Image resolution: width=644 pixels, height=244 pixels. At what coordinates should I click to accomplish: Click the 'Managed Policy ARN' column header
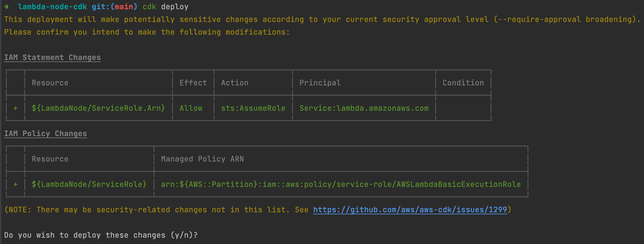(x=203, y=159)
